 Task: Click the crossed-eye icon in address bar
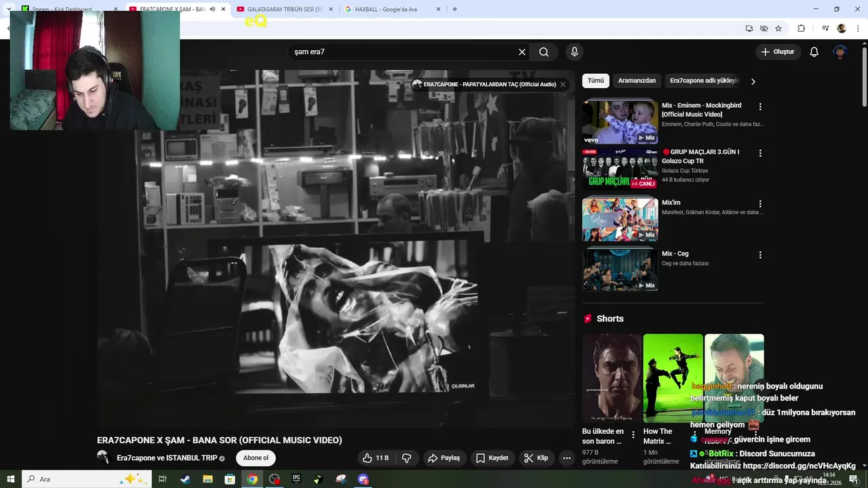click(x=764, y=28)
